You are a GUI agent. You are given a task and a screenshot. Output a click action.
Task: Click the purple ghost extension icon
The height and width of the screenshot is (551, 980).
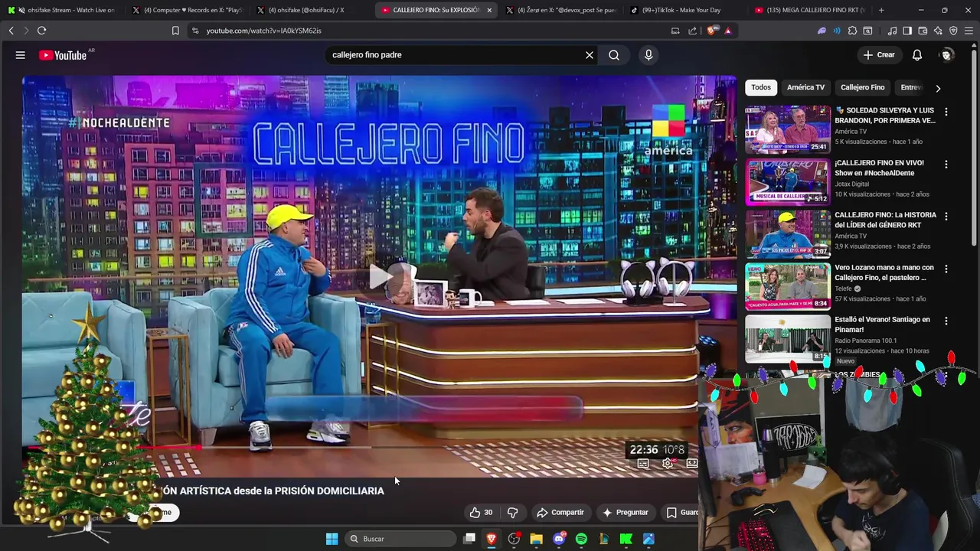(x=822, y=31)
